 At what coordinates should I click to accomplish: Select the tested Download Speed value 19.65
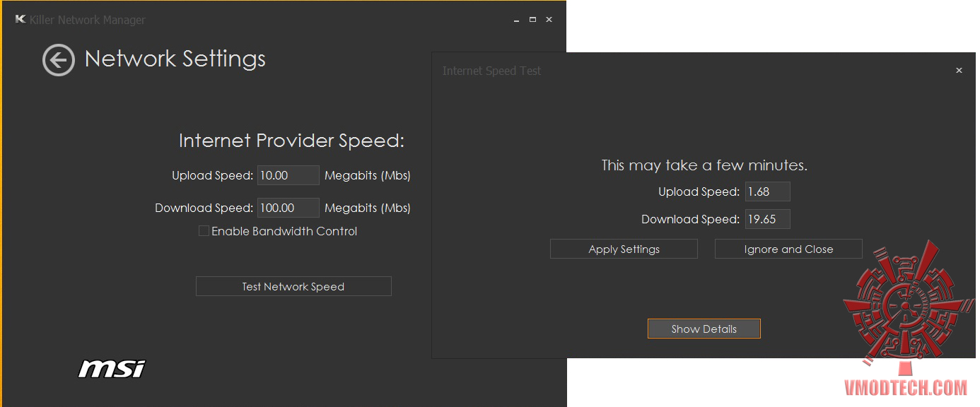pos(767,219)
